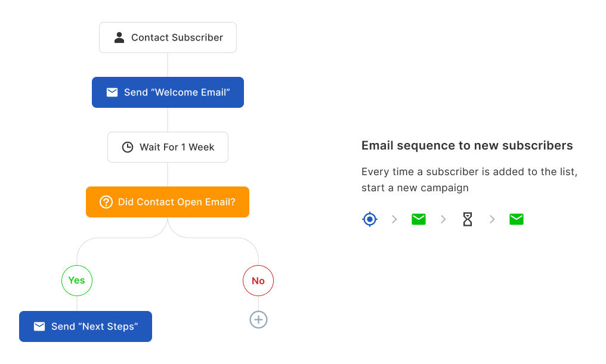Click the first green email icon in sequence
This screenshot has width=606, height=364.
419,219
